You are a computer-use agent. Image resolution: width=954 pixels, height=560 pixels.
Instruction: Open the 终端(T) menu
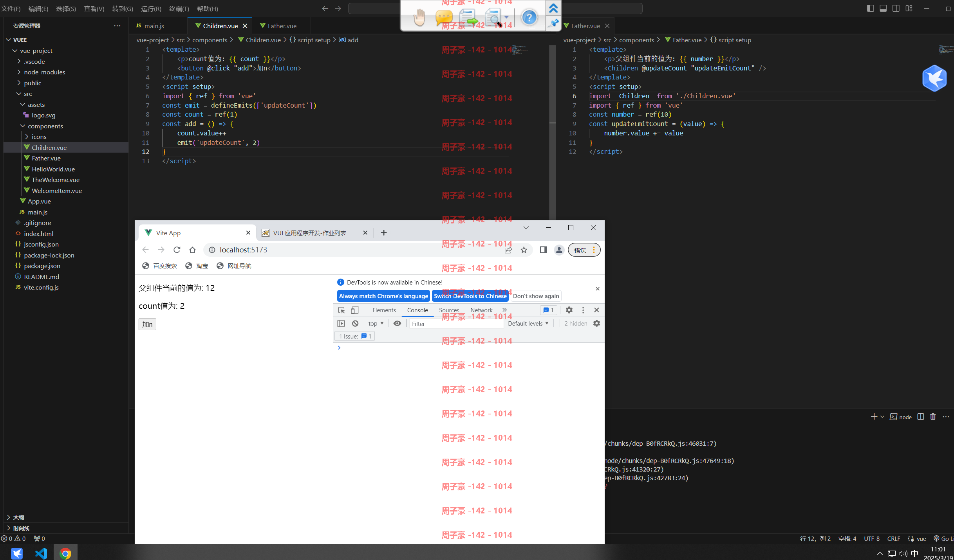pyautogui.click(x=179, y=9)
